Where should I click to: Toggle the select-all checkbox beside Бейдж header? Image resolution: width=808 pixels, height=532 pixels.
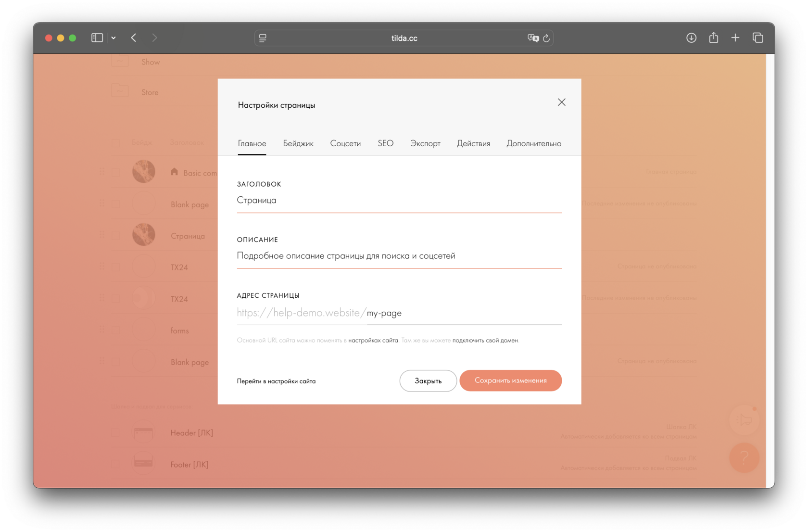tap(116, 143)
